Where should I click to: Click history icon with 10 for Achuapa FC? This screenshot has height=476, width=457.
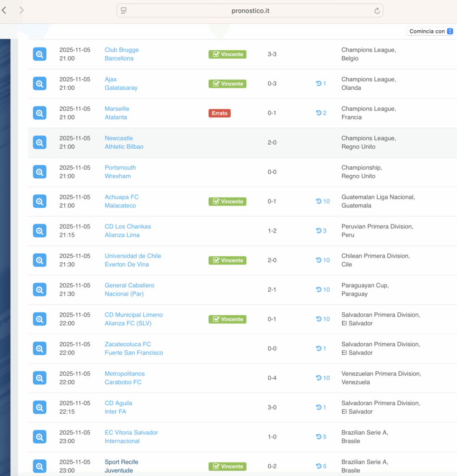pos(323,201)
